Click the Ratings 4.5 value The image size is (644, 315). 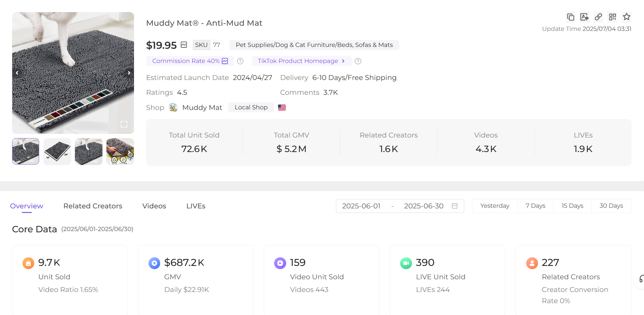(x=182, y=92)
